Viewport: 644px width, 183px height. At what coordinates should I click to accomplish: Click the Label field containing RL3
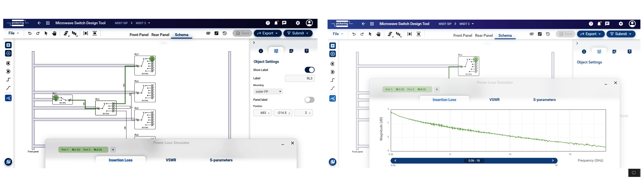[x=299, y=78]
